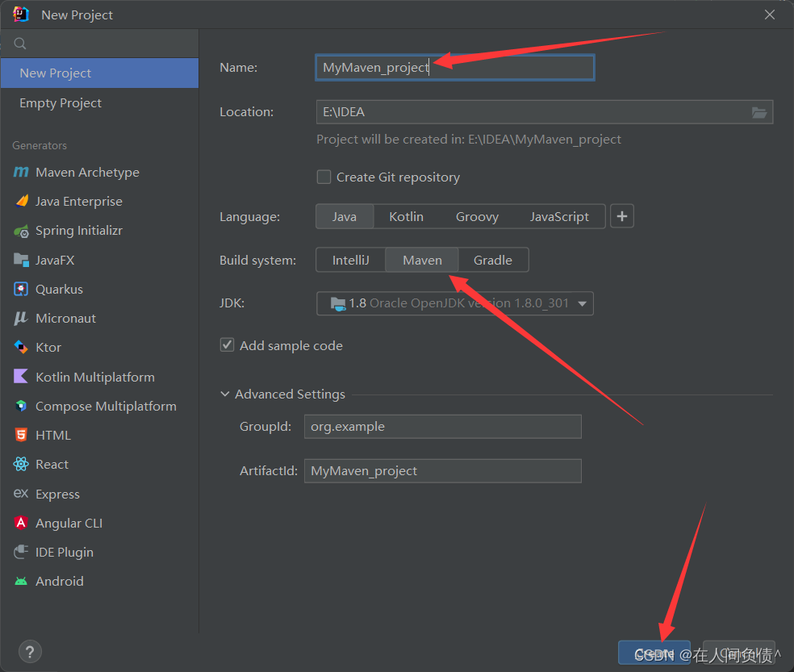Click the React label
This screenshot has height=672, width=794.
pyautogui.click(x=52, y=465)
